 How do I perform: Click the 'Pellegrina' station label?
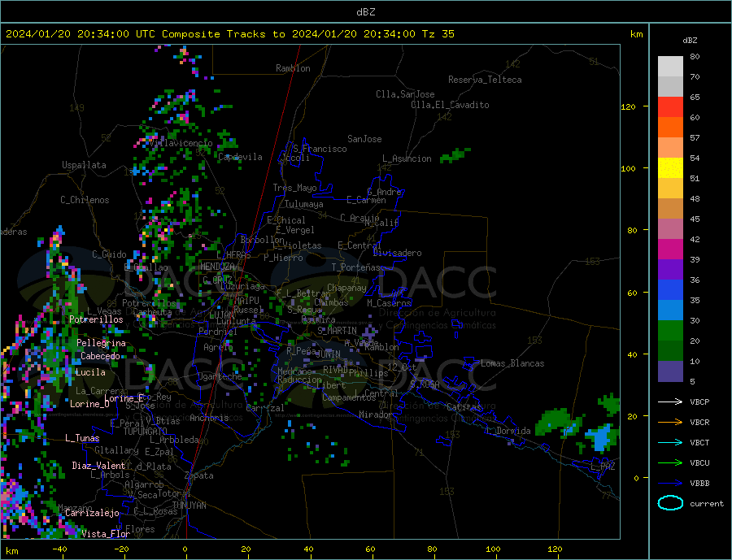point(102,344)
